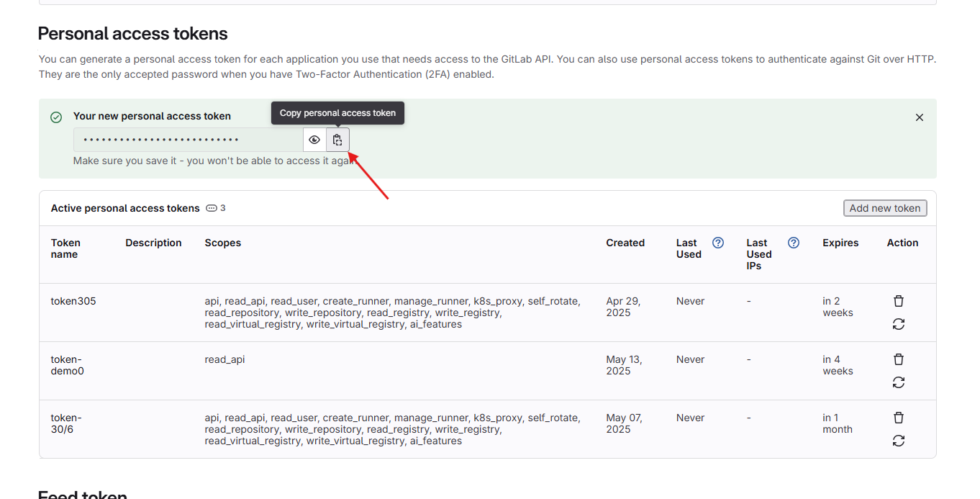
Task: Click the Scopes column header
Action: click(222, 243)
